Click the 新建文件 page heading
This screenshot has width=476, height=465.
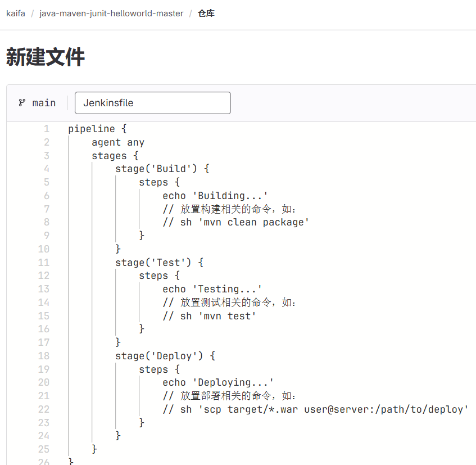point(46,57)
